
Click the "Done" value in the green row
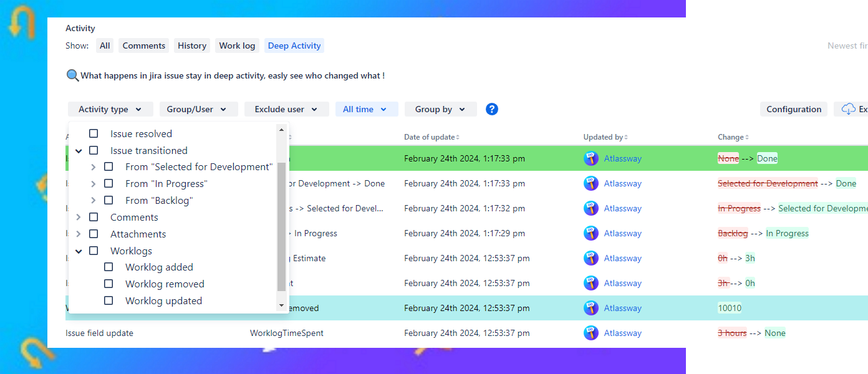767,158
